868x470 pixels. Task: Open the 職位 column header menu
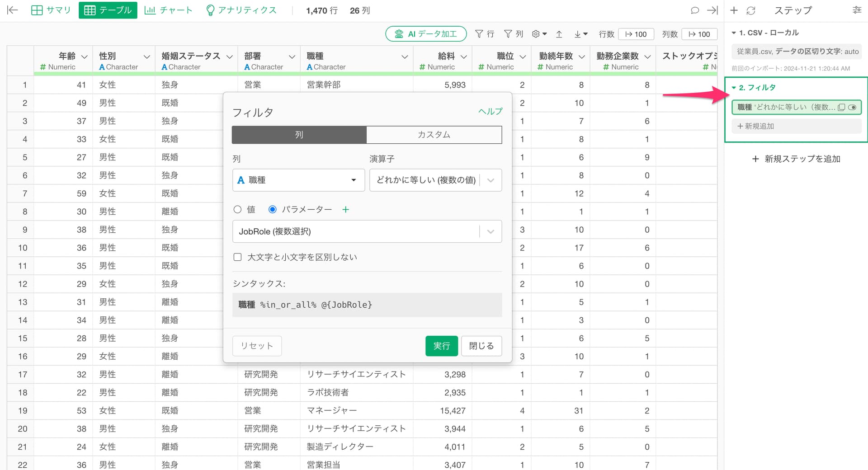click(523, 56)
